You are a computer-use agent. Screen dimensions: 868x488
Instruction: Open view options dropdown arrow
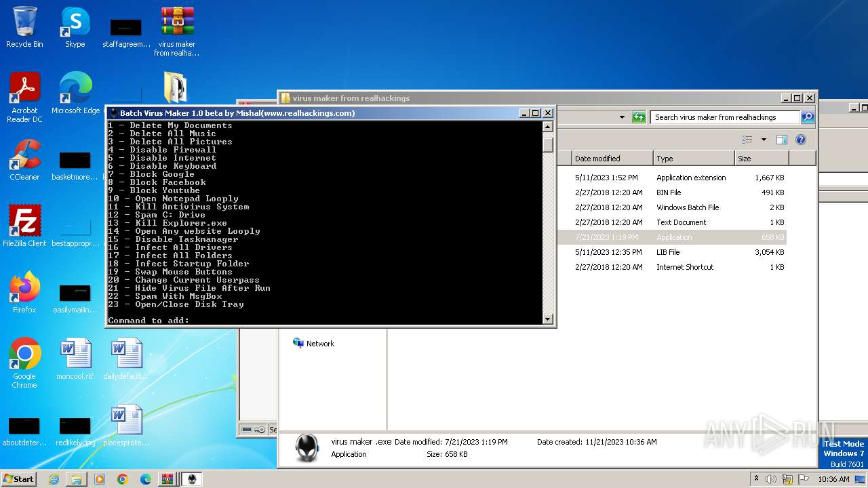763,140
